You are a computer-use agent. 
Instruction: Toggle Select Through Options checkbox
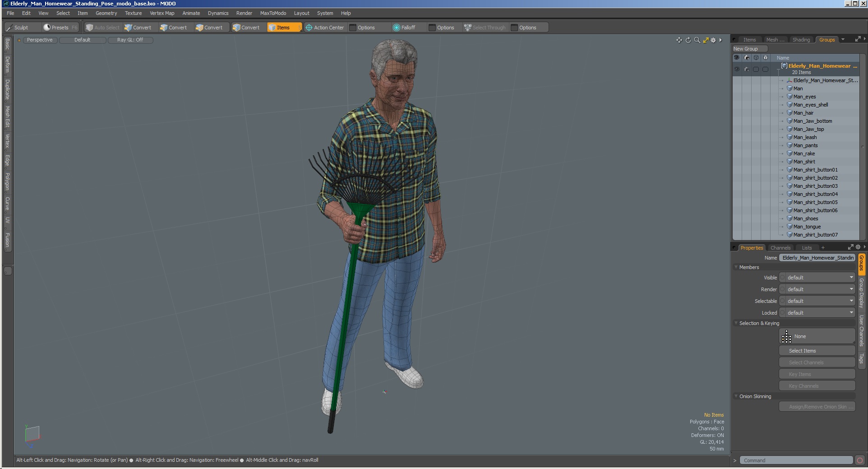click(x=514, y=28)
